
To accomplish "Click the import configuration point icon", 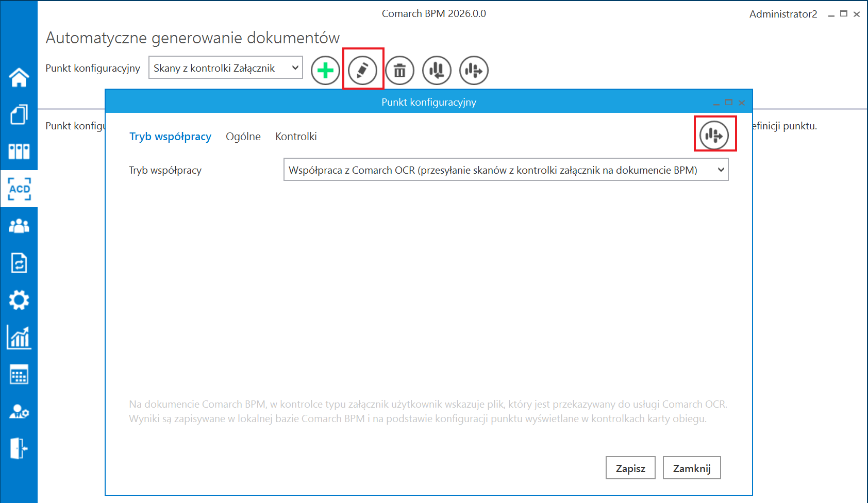I will 437,70.
